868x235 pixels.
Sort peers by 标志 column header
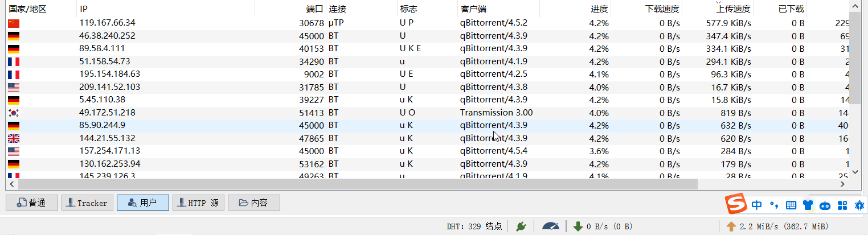point(427,9)
